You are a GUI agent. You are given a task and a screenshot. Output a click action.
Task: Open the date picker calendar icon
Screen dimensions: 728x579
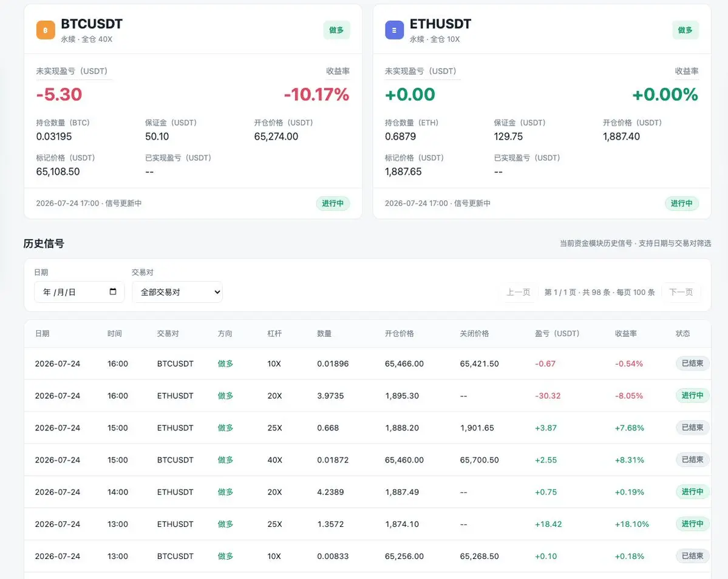[x=113, y=291]
